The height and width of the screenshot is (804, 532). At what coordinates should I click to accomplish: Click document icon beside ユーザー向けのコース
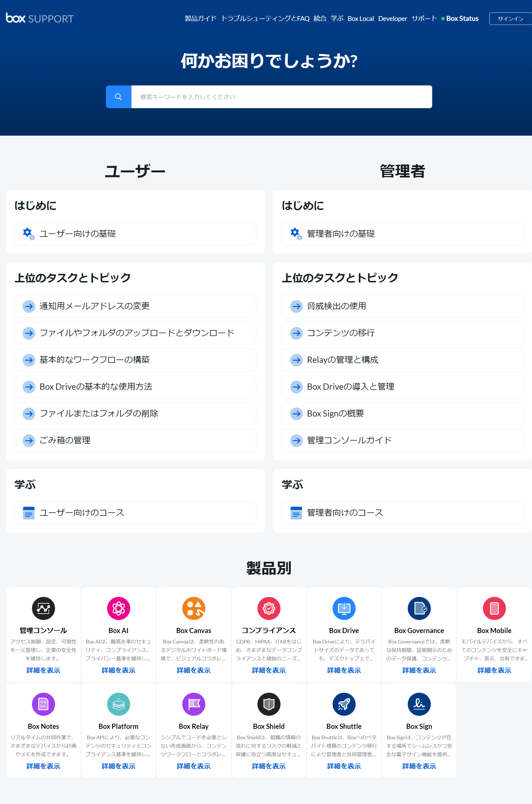tap(29, 513)
